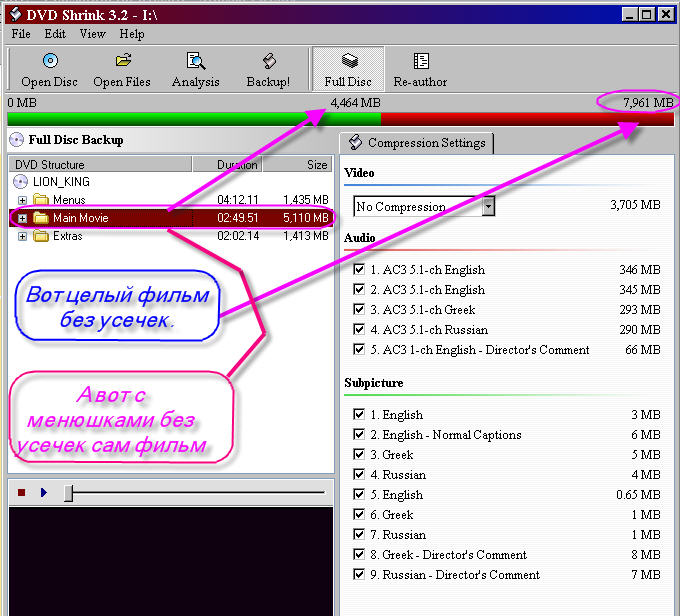Image resolution: width=680 pixels, height=616 pixels.
Task: Click the DVD Structure column header
Action: point(100,165)
